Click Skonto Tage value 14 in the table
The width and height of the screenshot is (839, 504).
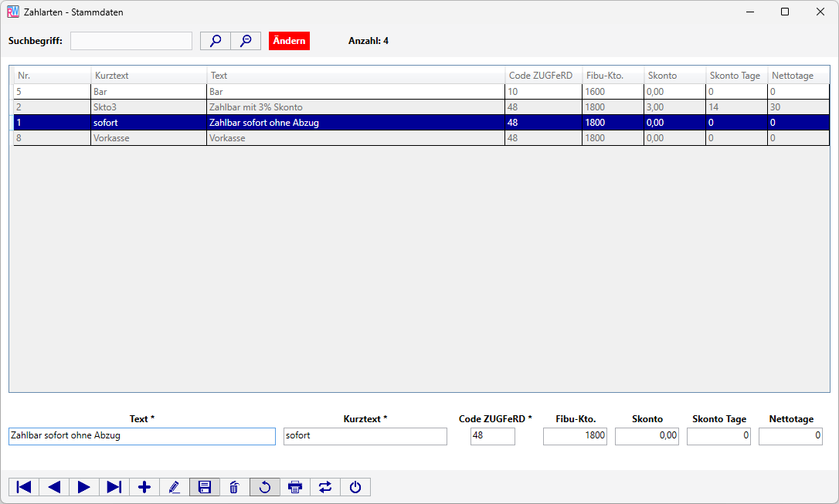(737, 107)
